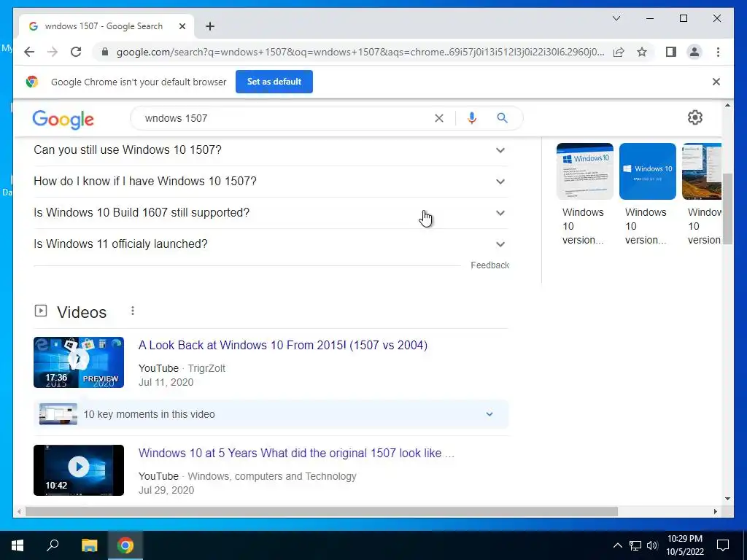This screenshot has width=747, height=560.
Task: Click the Chrome taskbar icon
Action: [x=125, y=545]
